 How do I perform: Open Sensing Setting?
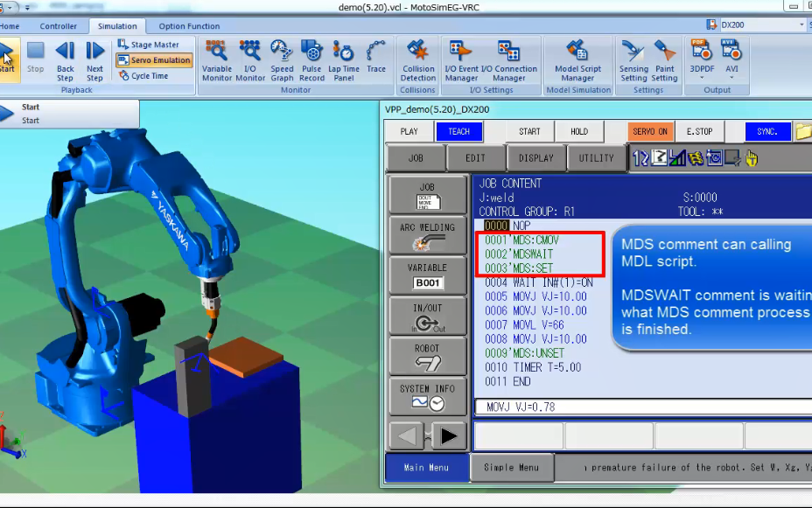(633, 61)
